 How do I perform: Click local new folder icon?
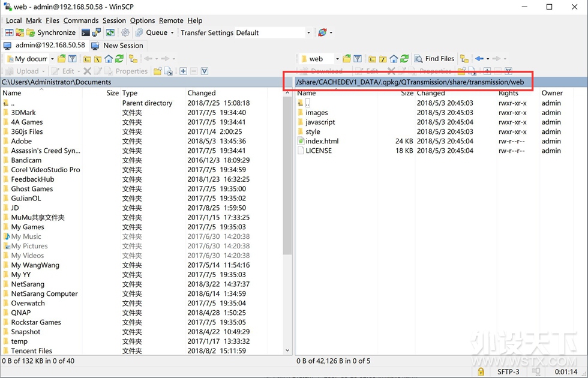pos(157,71)
